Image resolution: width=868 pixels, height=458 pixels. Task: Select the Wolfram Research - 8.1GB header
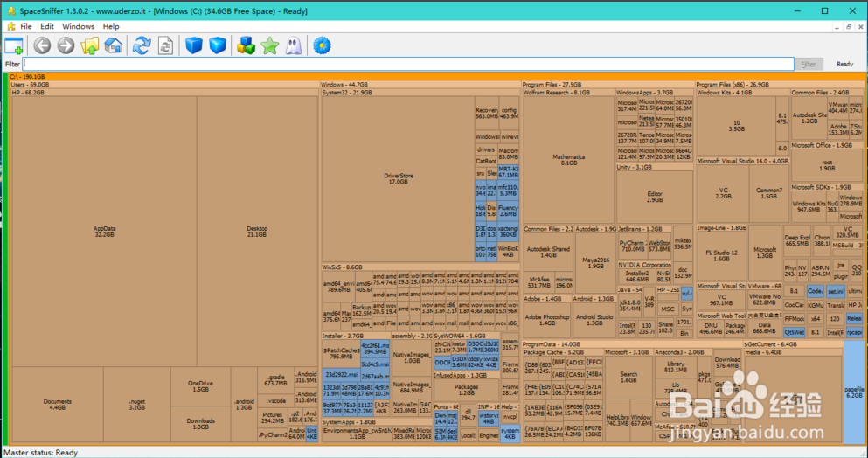[x=568, y=93]
